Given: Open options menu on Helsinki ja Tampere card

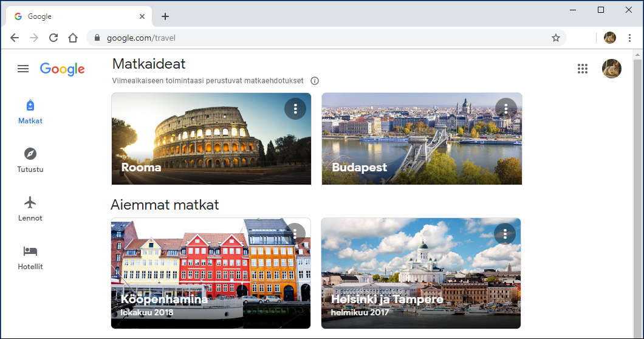Looking at the screenshot, I should 505,234.
